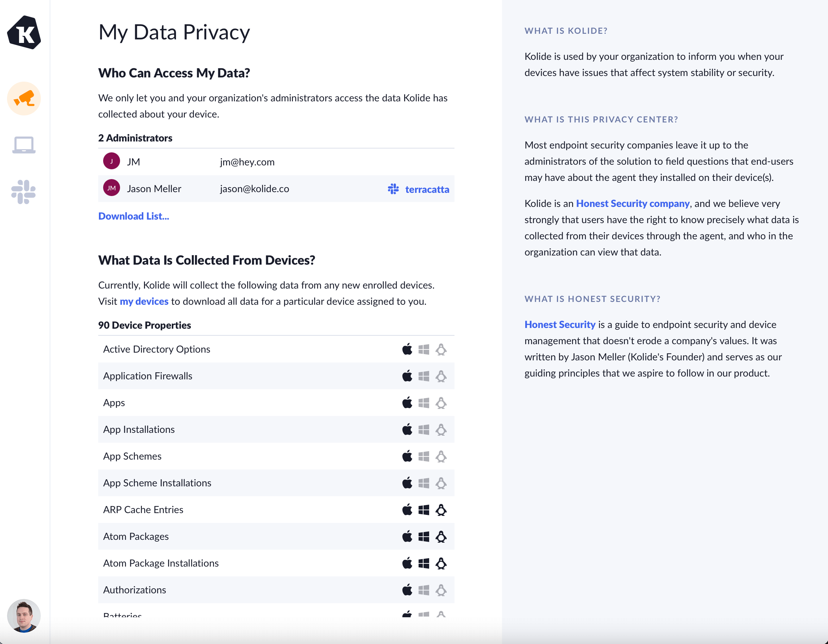Click the Linux icon for Application Firewalls
828x644 pixels.
click(x=441, y=376)
